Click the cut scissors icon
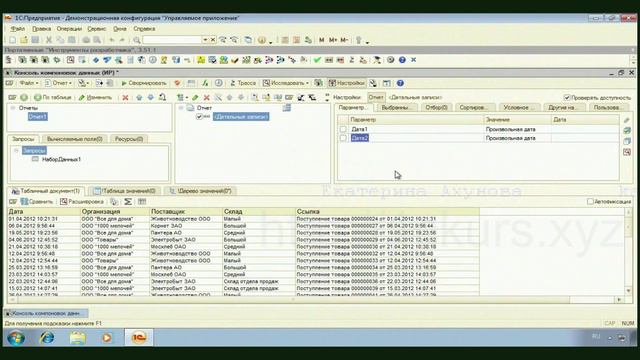 click(x=49, y=40)
